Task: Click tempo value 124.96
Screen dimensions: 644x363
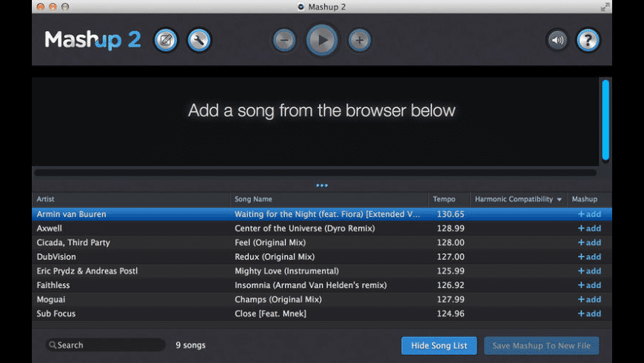Action: click(451, 313)
